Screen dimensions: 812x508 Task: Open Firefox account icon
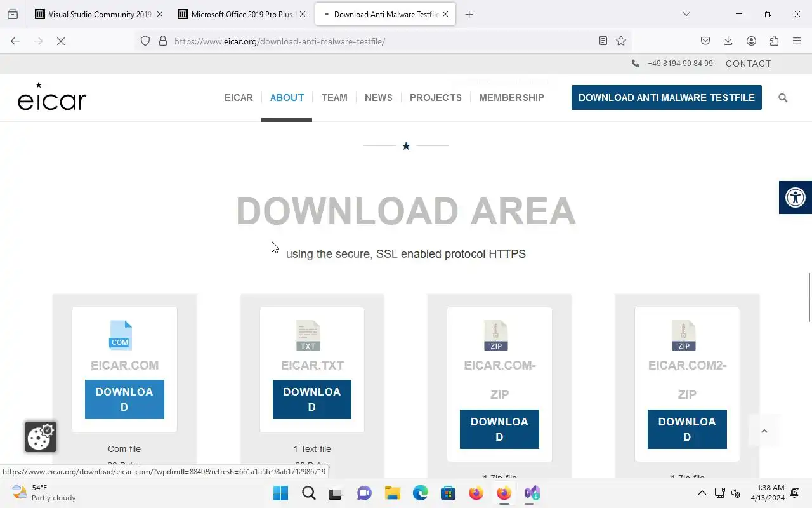[x=751, y=41]
